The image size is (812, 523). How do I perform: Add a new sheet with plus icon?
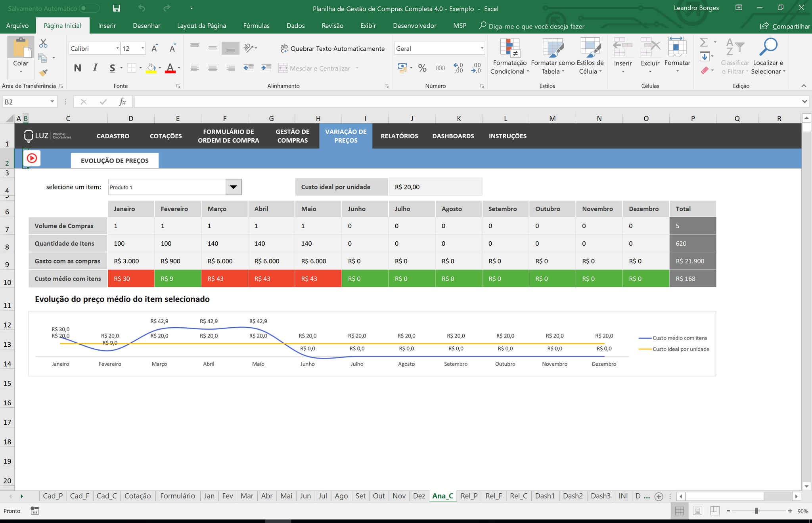point(659,496)
